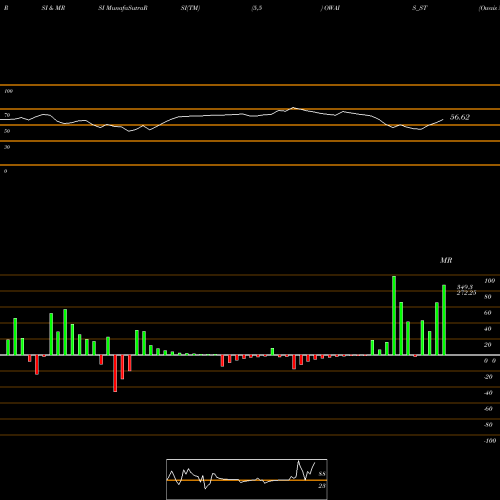Click the RSI axis label 30
Screen dimensions: 500x500
click(7, 147)
